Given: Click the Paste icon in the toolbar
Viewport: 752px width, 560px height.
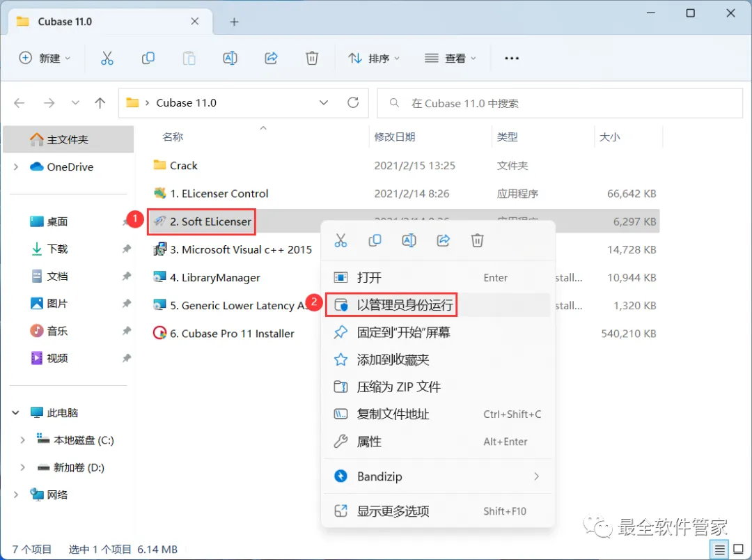Looking at the screenshot, I should pos(189,58).
